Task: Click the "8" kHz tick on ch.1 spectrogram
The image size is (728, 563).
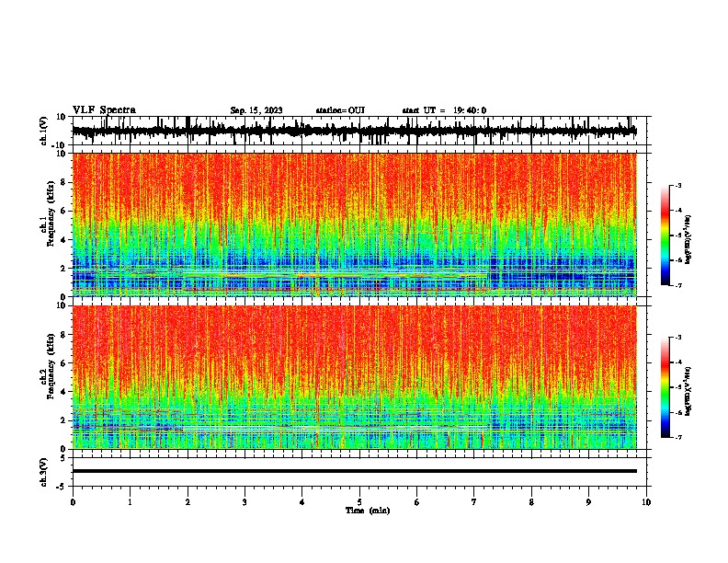Action: pyautogui.click(x=64, y=182)
